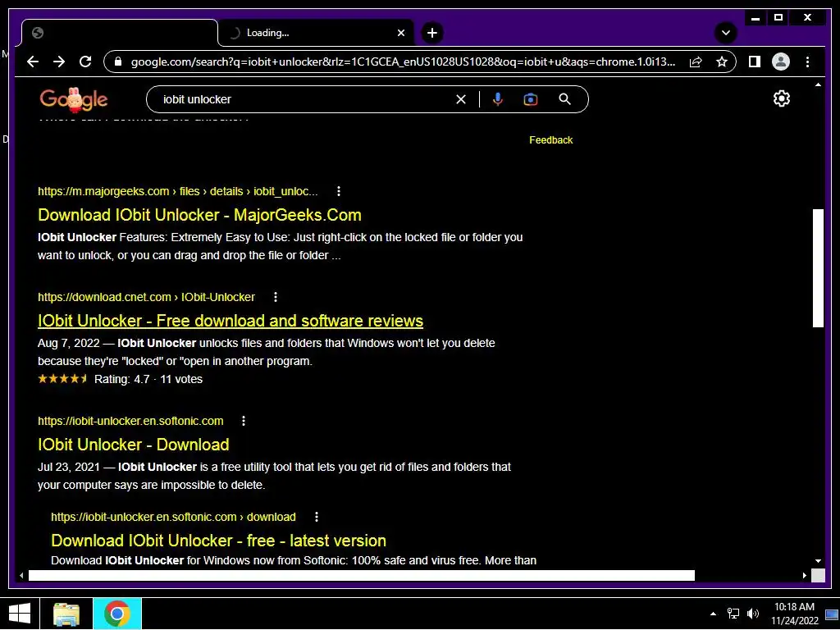Click the horizontal scrollbar thumb
This screenshot has width=840, height=630.
point(362,575)
